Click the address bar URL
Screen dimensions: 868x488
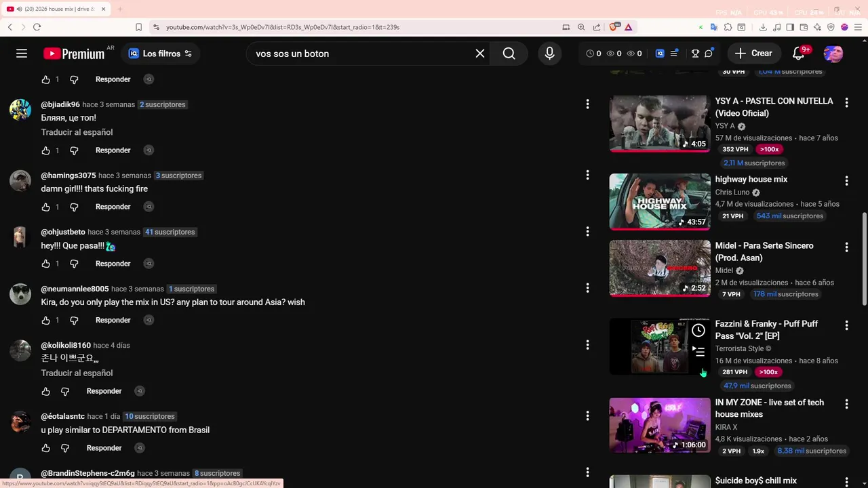(x=283, y=27)
